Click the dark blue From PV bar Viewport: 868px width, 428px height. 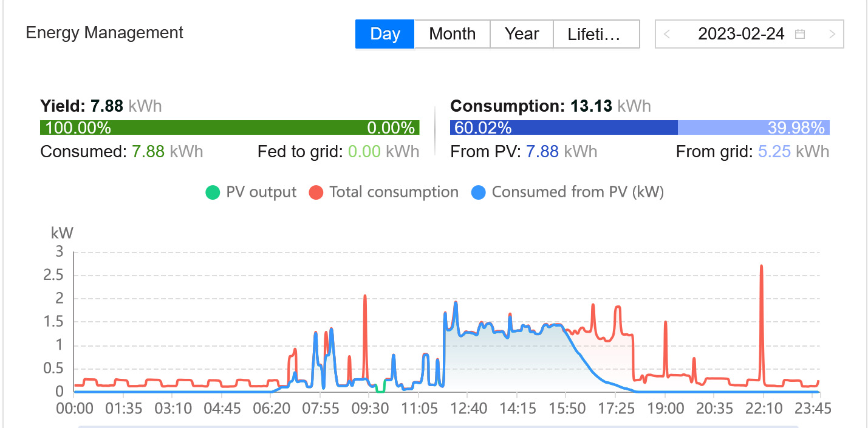click(564, 127)
